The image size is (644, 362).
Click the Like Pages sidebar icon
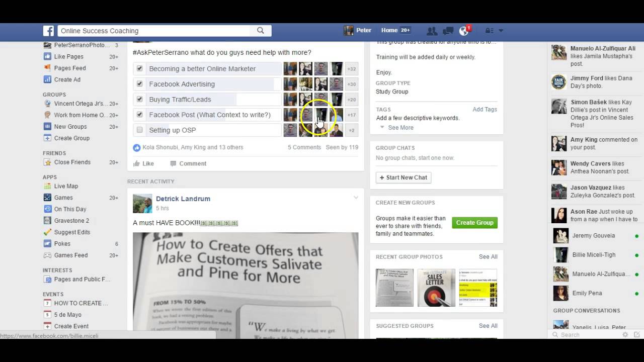point(47,57)
